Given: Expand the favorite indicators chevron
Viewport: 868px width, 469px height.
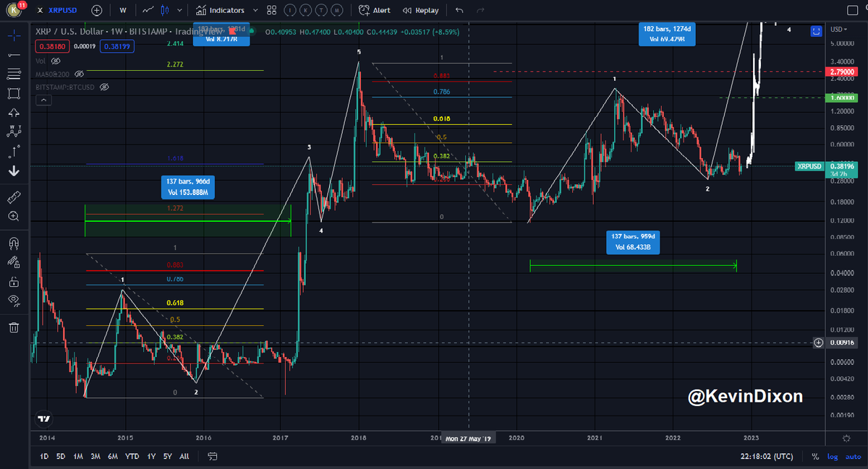Looking at the screenshot, I should click(x=254, y=10).
